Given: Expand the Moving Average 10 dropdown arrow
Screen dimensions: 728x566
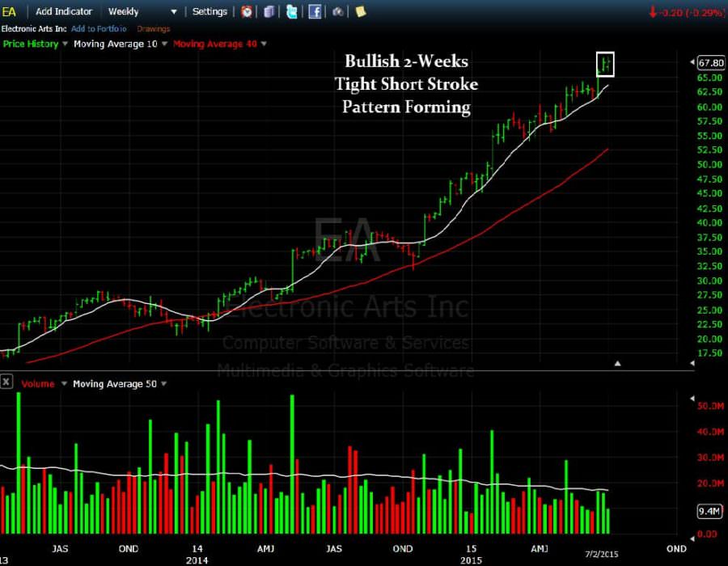Looking at the screenshot, I should tap(164, 44).
